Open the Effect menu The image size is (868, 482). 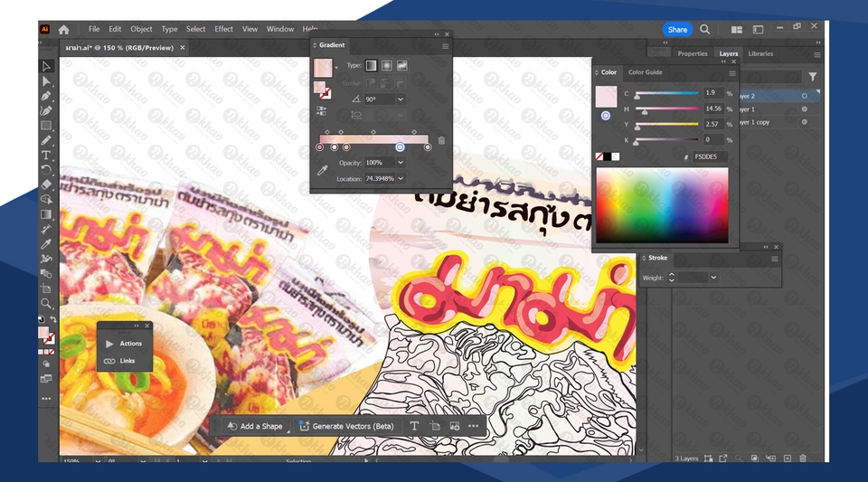click(223, 29)
